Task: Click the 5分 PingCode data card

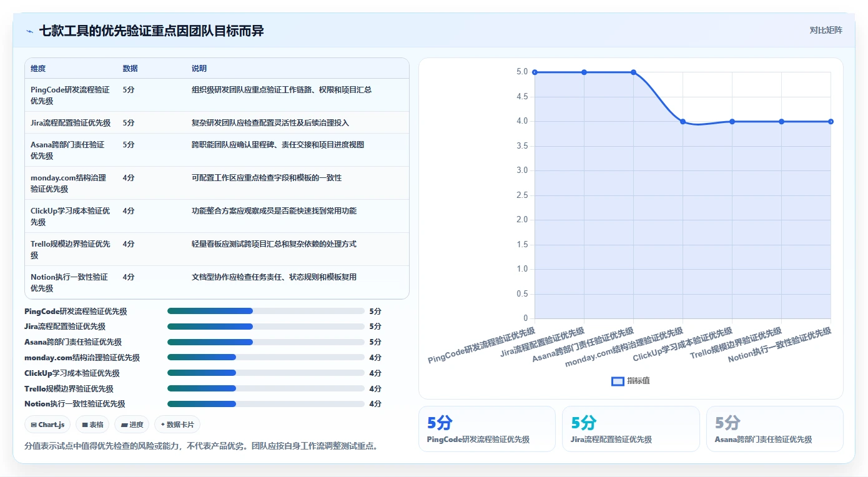Action: coord(486,429)
